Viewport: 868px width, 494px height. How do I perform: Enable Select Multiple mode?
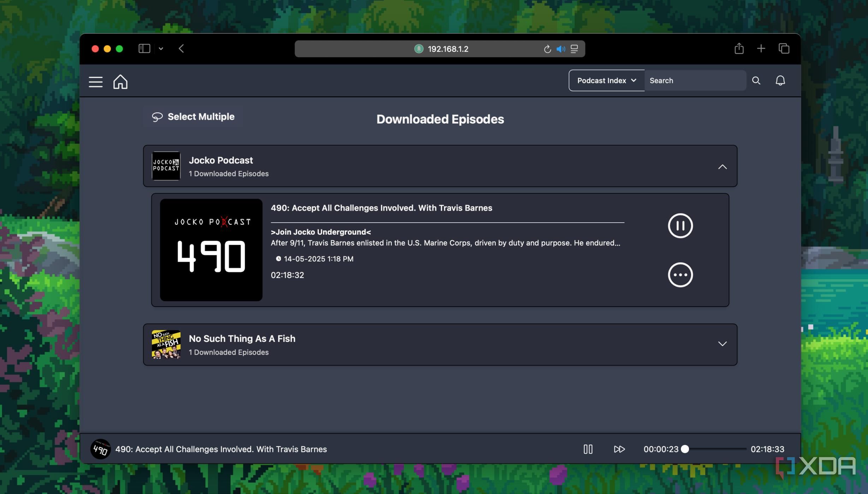(193, 117)
